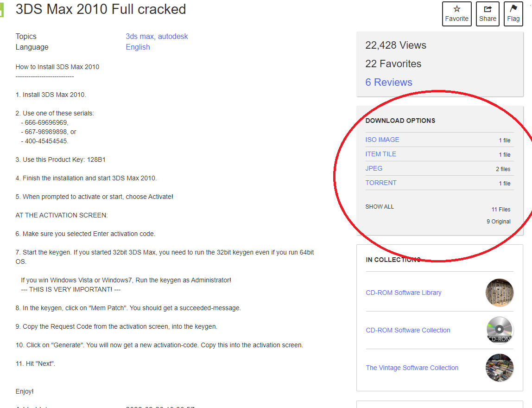Click the Favorite star icon

[x=456, y=9]
